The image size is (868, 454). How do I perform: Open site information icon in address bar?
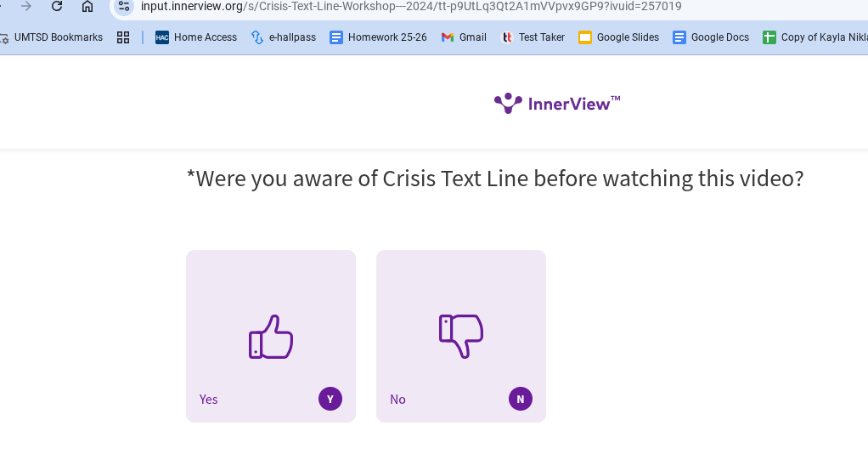[124, 7]
